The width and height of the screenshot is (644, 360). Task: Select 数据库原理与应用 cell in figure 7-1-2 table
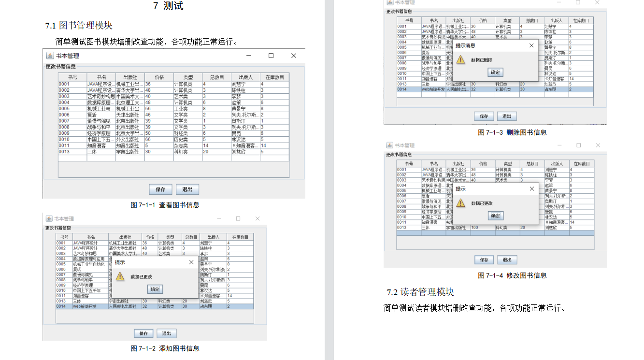click(90, 259)
